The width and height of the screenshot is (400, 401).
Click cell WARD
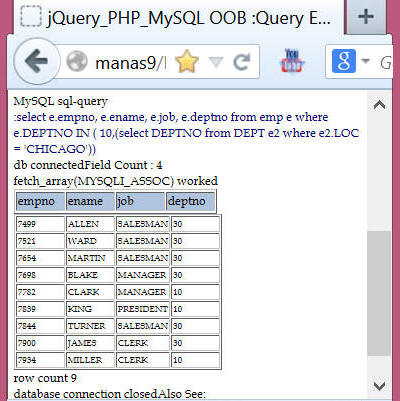click(x=90, y=241)
